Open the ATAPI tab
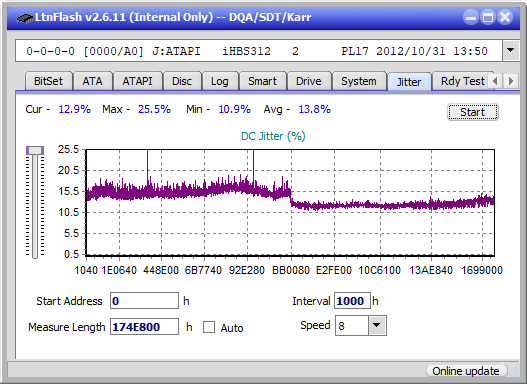Screen dimensions: 527x384 point(137,81)
